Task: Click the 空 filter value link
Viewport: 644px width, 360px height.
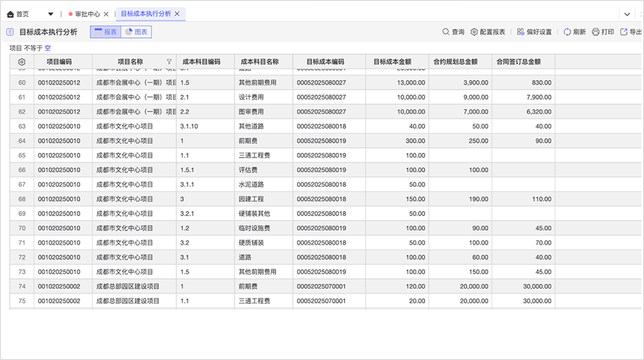Action: coord(48,48)
